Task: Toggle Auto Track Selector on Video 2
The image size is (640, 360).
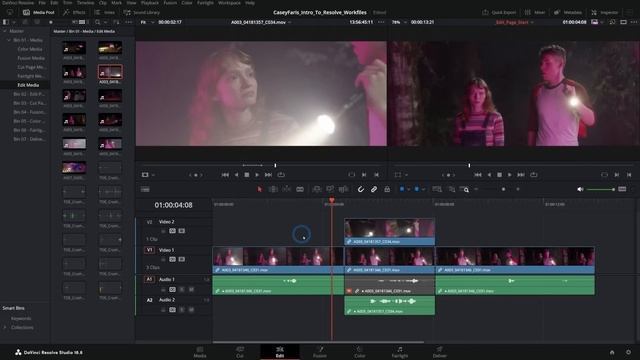Action: [x=172, y=231]
